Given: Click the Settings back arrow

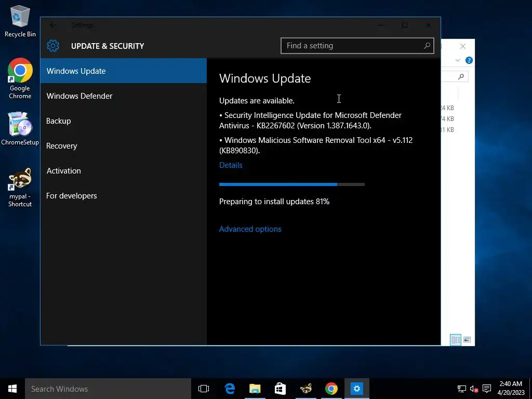Looking at the screenshot, I should (x=52, y=25).
